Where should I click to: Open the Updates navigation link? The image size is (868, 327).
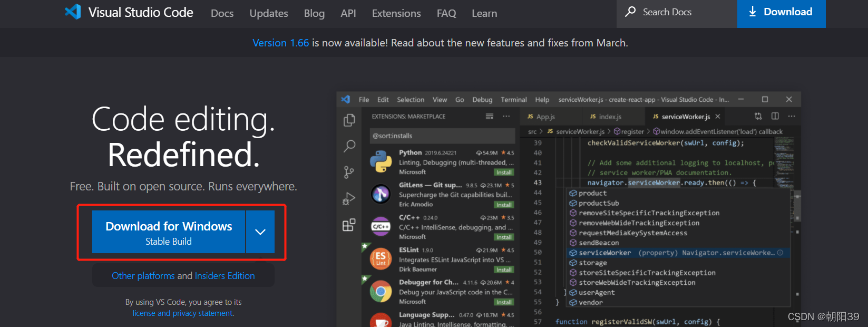(x=269, y=13)
